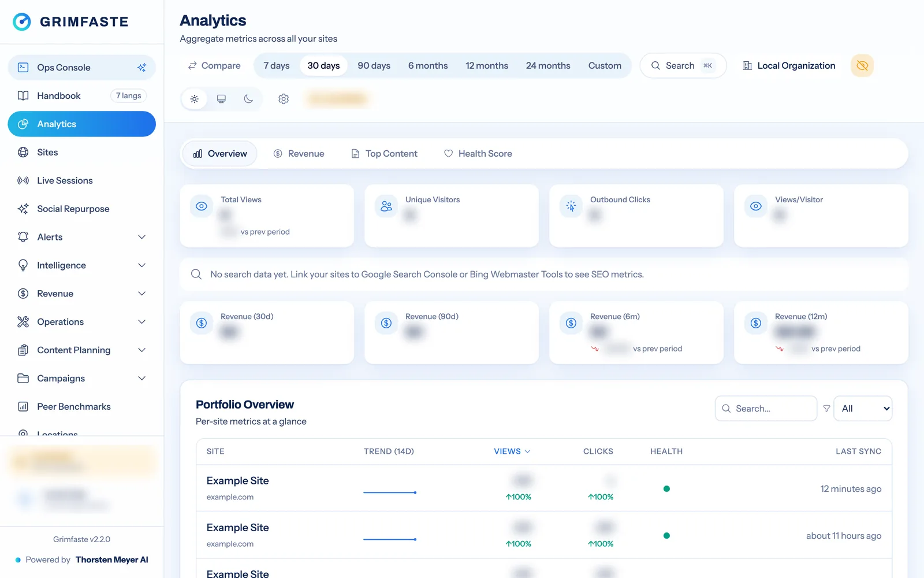Click the Outbound Clicks cursor icon
This screenshot has height=578, width=924.
pos(571,206)
